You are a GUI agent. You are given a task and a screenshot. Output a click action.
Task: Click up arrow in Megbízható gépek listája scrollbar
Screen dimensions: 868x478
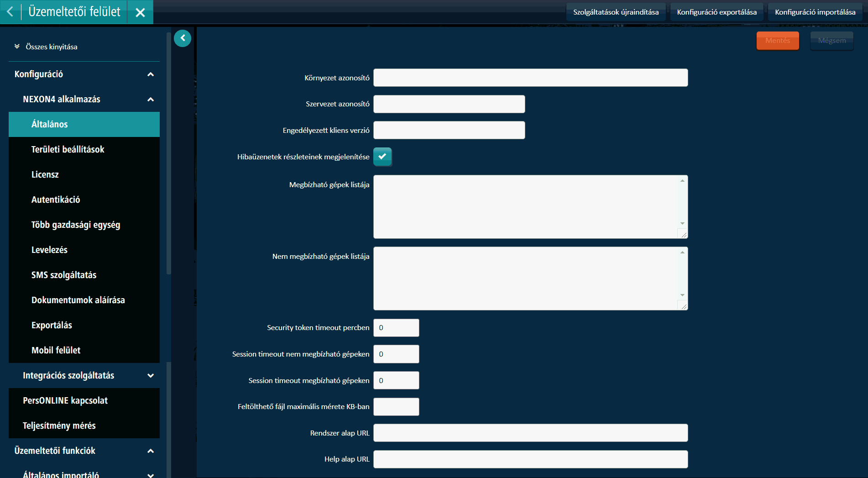(x=682, y=181)
